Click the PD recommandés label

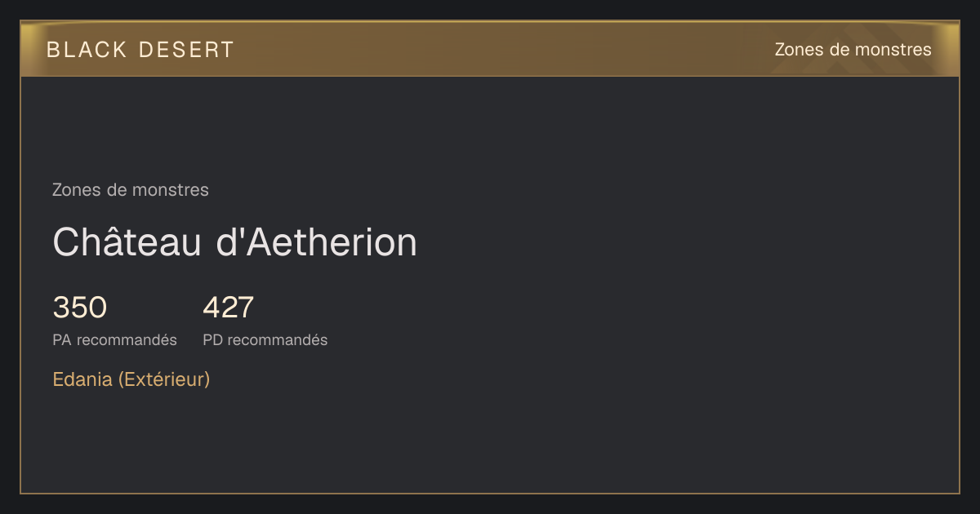(x=265, y=340)
